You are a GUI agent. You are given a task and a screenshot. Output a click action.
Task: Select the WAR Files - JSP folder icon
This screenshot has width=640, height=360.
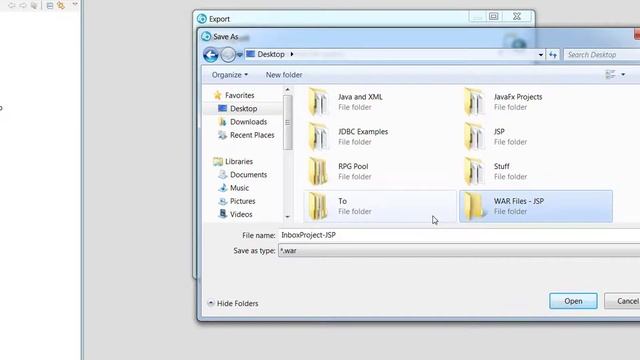tap(474, 206)
